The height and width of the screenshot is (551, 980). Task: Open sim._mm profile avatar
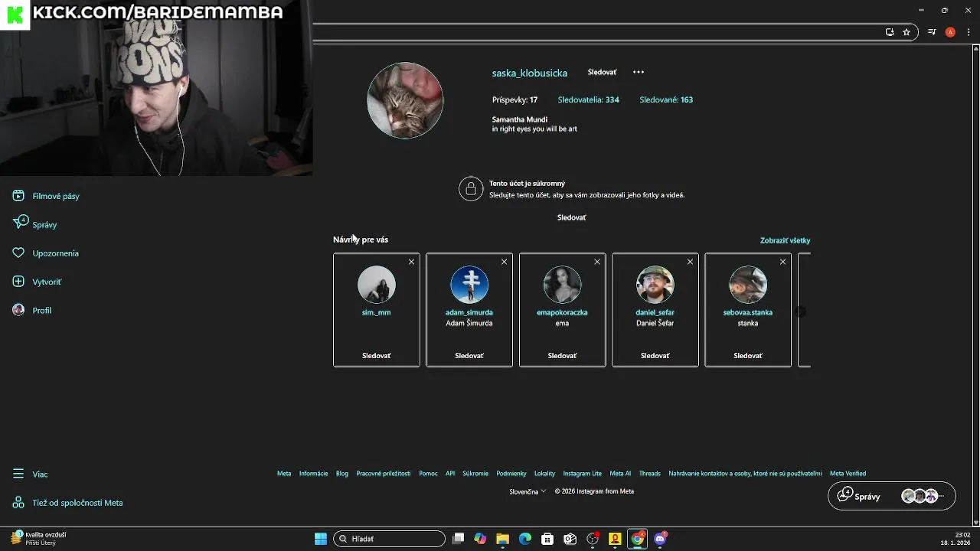pyautogui.click(x=377, y=285)
